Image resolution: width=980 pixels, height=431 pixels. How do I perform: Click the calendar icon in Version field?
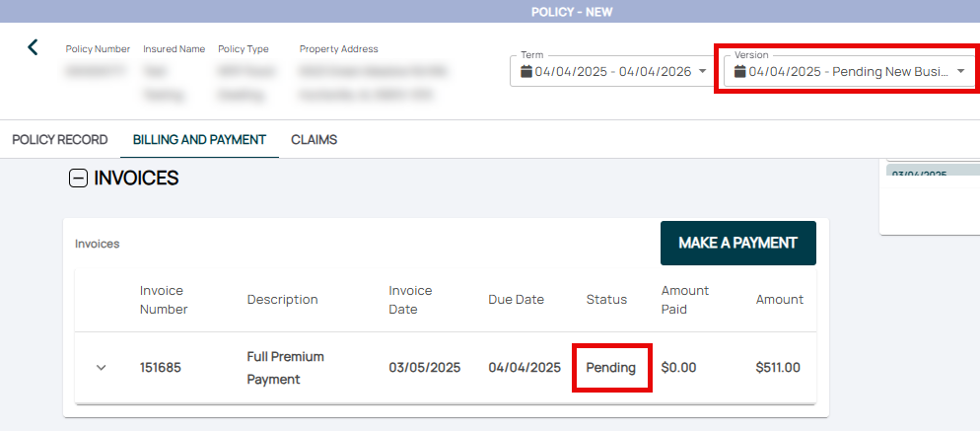tap(740, 72)
